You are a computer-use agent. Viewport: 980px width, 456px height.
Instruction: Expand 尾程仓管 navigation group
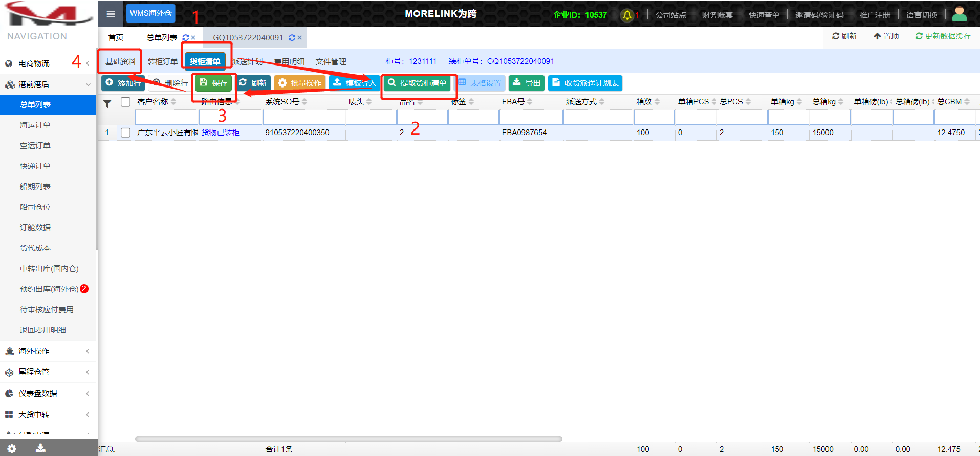click(x=48, y=372)
